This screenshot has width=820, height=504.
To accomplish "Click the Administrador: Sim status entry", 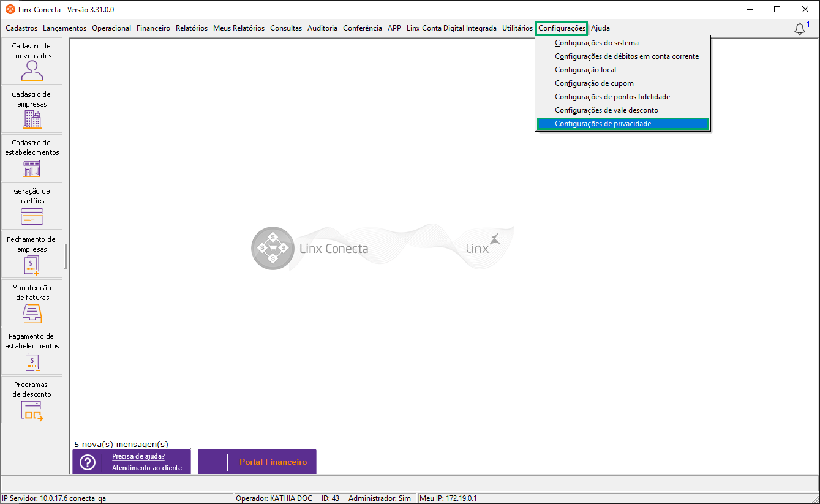I will (x=380, y=498).
